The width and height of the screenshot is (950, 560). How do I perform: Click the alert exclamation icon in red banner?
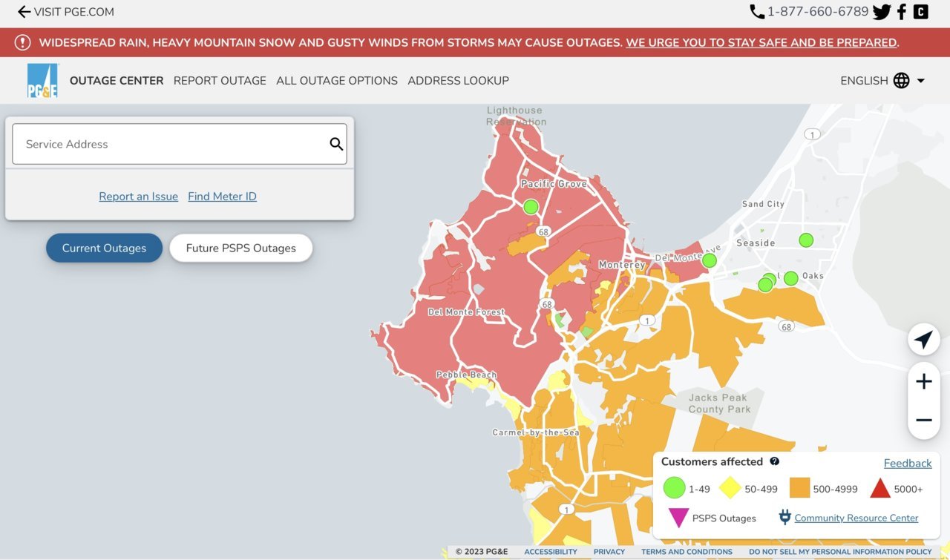(23, 42)
